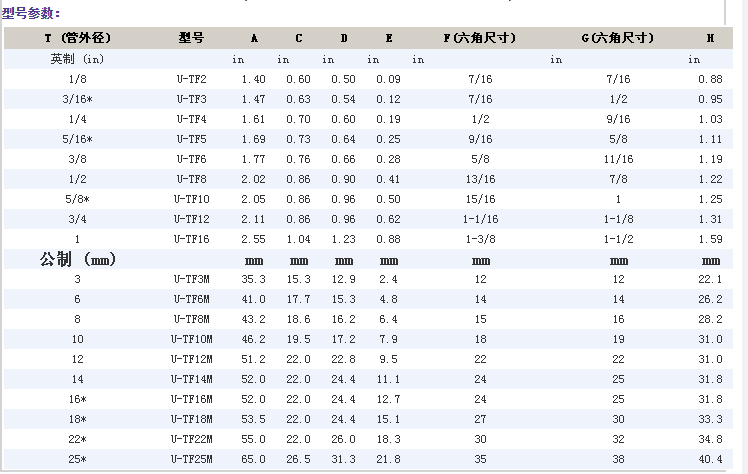
Task: Select model cell U-TF4
Action: 191,119
